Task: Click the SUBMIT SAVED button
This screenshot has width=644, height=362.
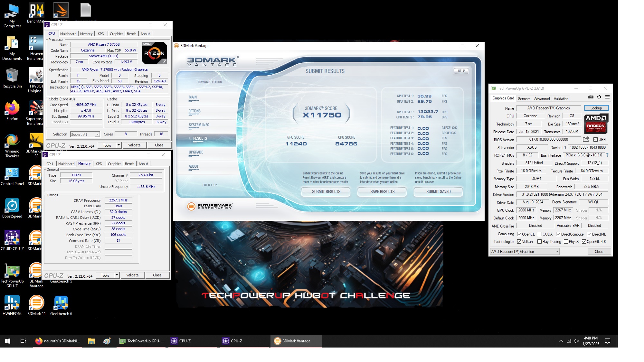Action: [x=438, y=191]
